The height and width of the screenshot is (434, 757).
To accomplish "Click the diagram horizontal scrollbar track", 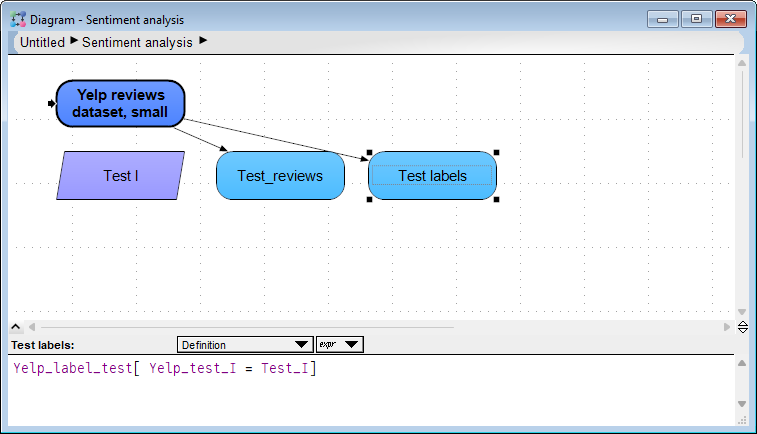I will point(247,327).
